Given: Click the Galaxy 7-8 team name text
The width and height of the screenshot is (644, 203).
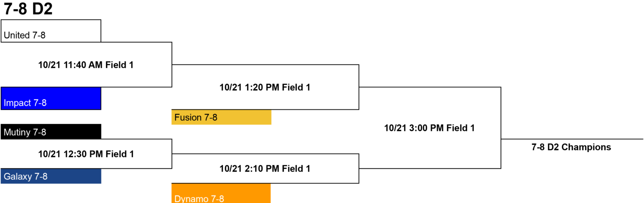Looking at the screenshot, I should (25, 176).
